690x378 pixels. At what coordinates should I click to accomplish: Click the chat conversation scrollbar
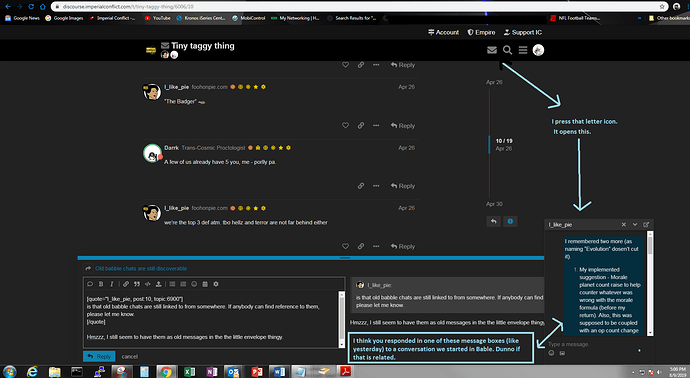(x=650, y=283)
